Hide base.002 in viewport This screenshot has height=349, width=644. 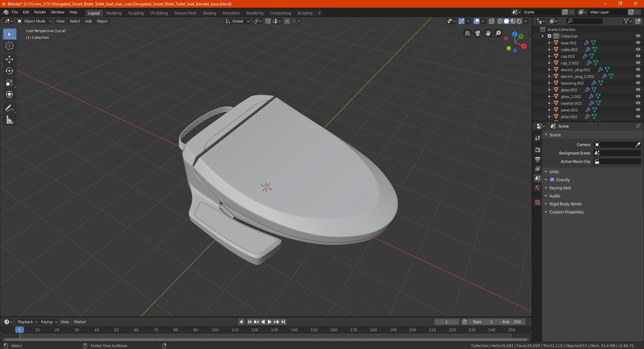point(638,43)
